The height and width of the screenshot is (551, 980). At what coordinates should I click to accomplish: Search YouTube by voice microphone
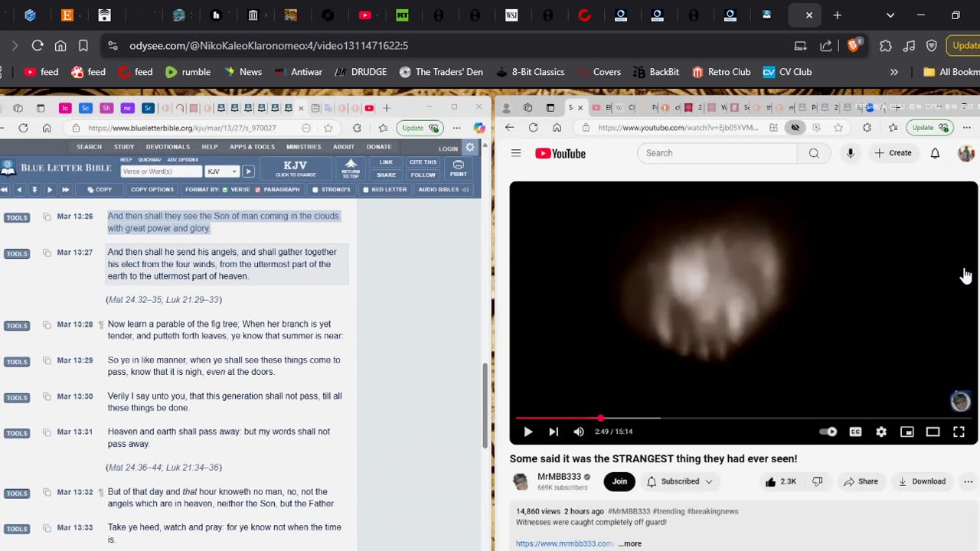[x=850, y=153]
